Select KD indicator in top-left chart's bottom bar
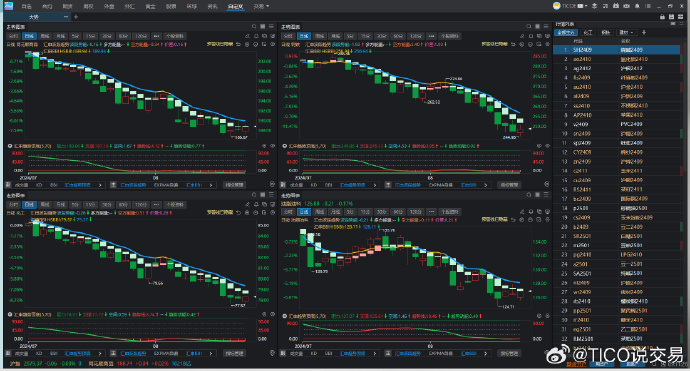The image size is (690, 371). [x=39, y=185]
